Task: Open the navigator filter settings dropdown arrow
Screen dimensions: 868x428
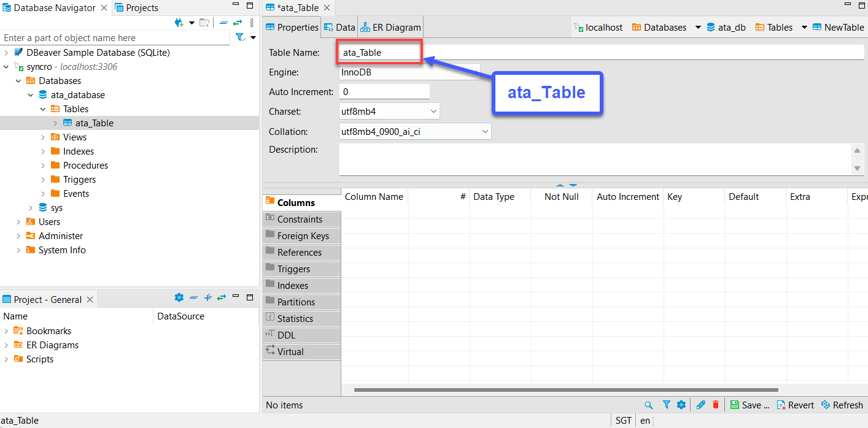Action: coord(254,38)
